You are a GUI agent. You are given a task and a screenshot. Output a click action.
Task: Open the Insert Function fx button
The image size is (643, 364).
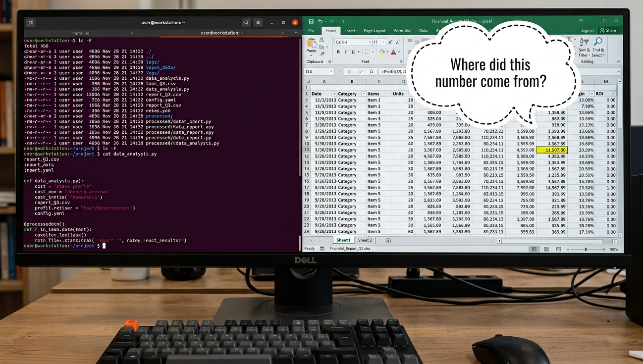(372, 71)
